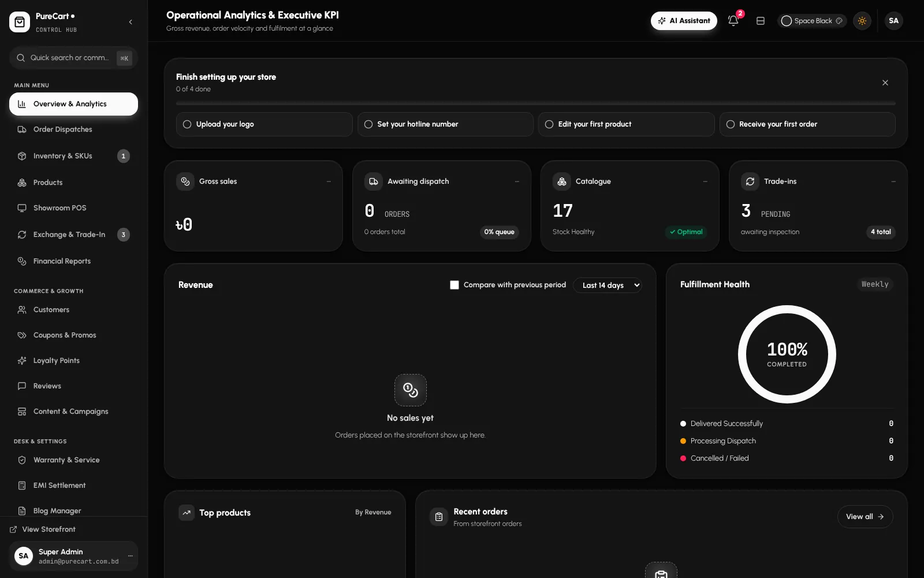Click the Inventory & SKUs badge showing 1

pyautogui.click(x=124, y=156)
